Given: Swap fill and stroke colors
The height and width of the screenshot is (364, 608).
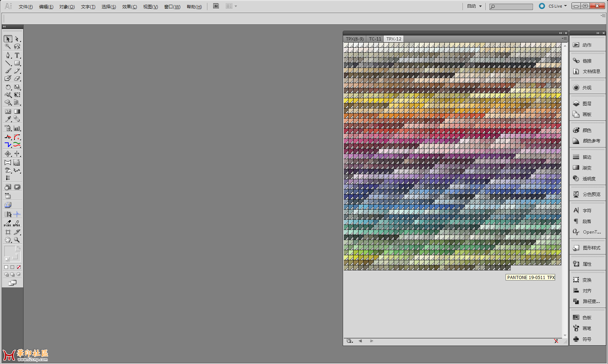Looking at the screenshot, I should point(18,248).
